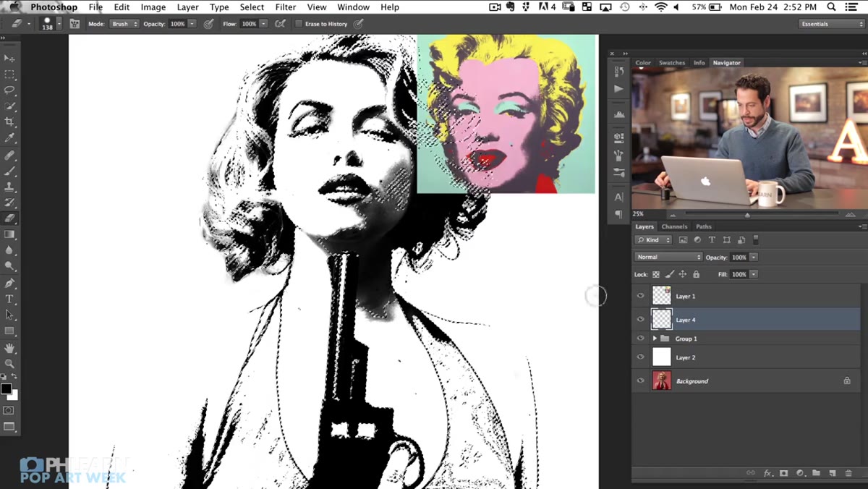Open the Paragraph panel icon
This screenshot has height=489, width=868.
pos(618,214)
